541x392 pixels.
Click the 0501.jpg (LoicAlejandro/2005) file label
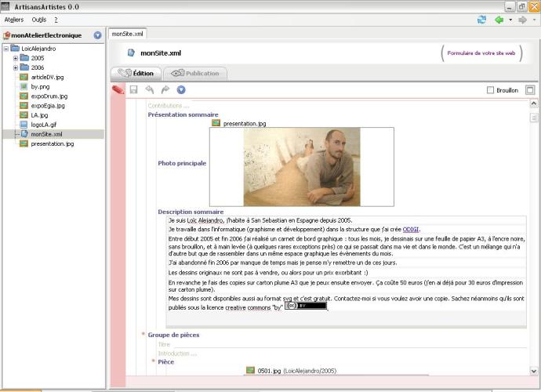click(x=296, y=371)
